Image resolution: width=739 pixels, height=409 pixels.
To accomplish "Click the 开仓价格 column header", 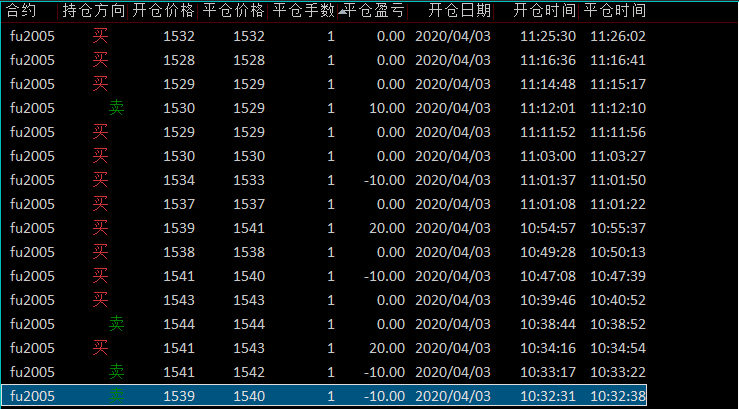I will [163, 11].
